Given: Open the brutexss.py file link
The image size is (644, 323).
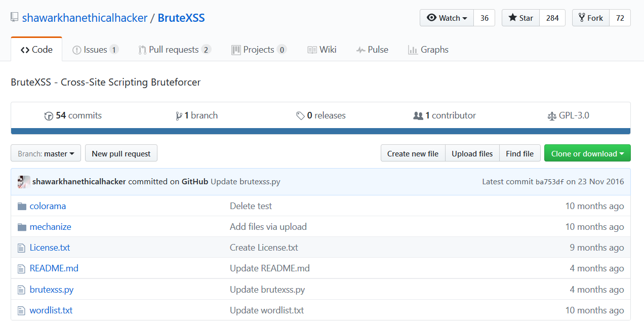Looking at the screenshot, I should point(52,290).
